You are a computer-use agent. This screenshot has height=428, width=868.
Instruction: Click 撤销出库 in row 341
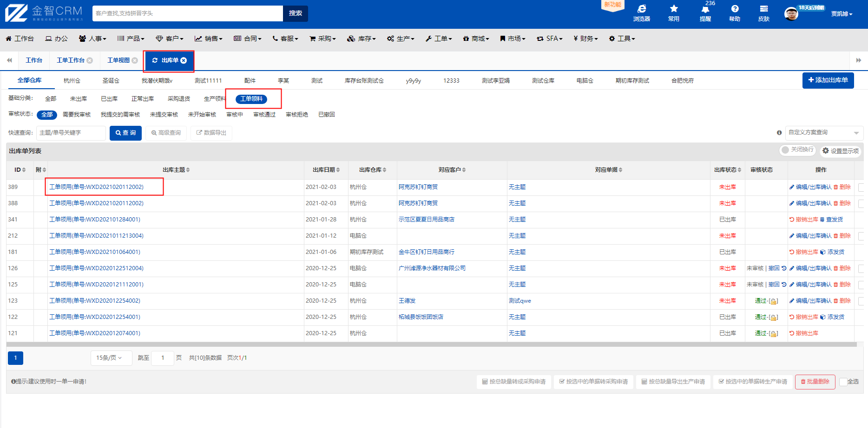coord(804,220)
